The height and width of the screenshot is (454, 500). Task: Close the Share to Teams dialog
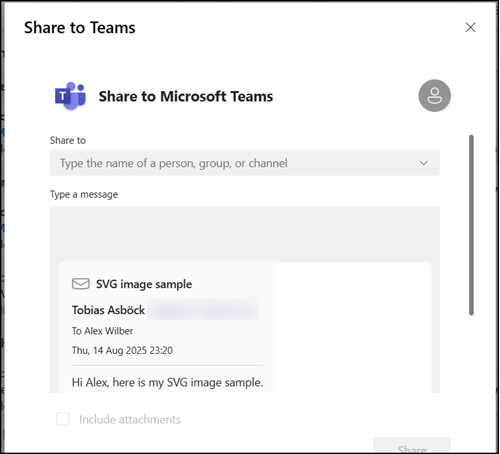[470, 27]
